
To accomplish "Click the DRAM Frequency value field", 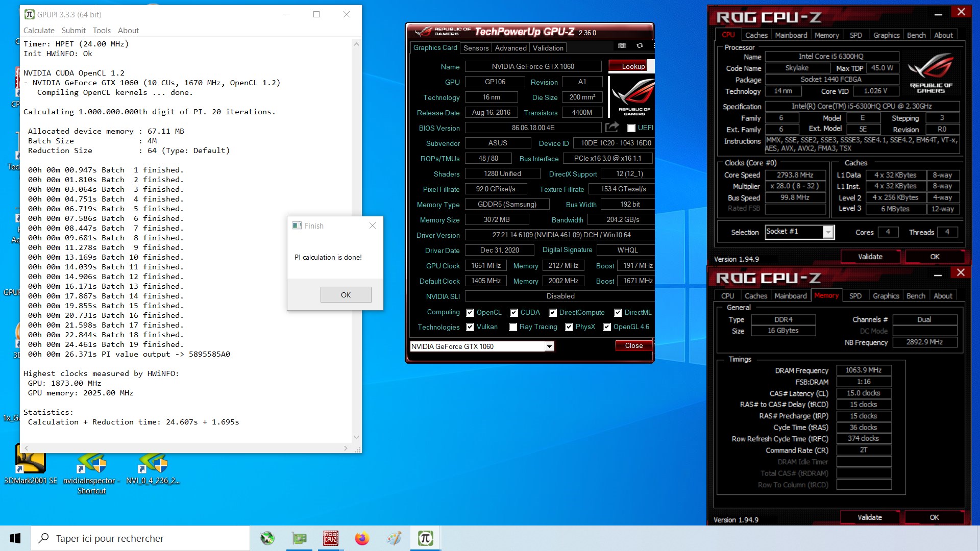I will click(x=864, y=370).
